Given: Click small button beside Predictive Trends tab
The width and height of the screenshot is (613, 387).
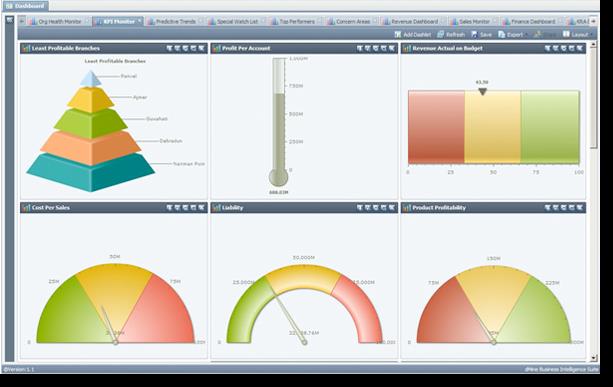Looking at the screenshot, I should (201, 21).
